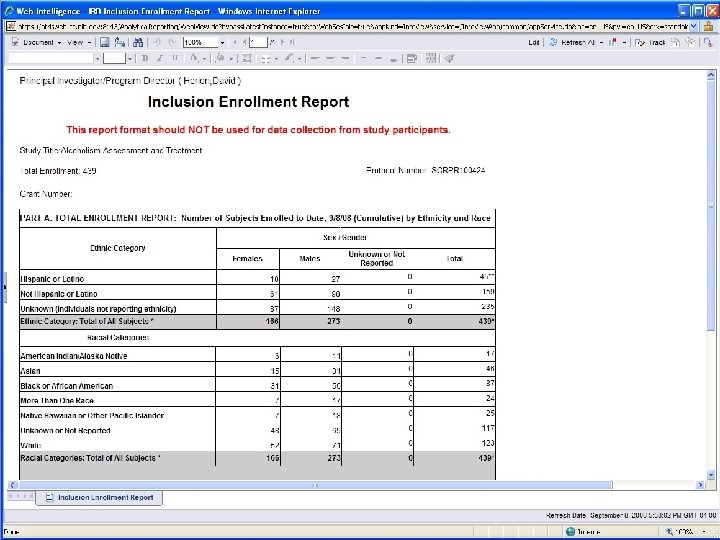Click the binoculars Find icon

[138, 43]
